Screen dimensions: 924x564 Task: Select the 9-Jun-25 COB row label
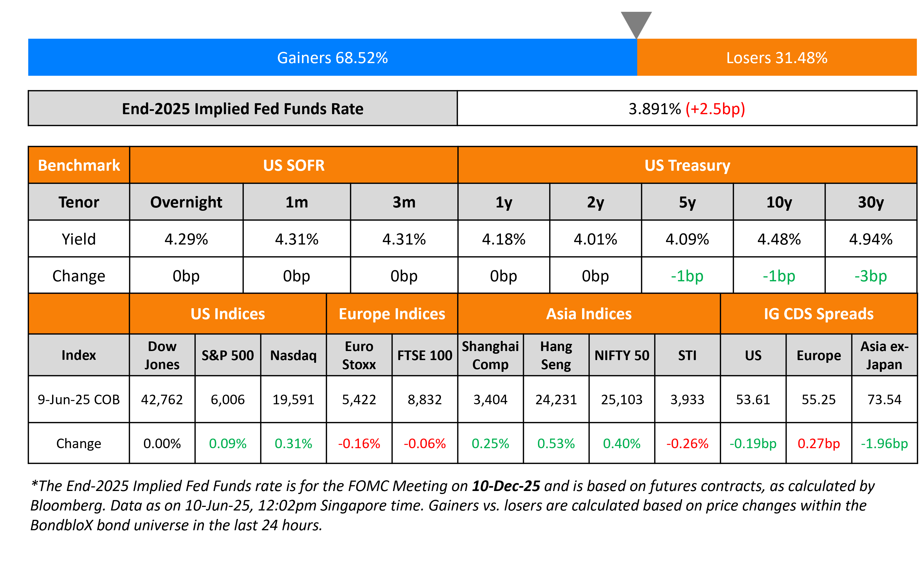click(x=79, y=399)
